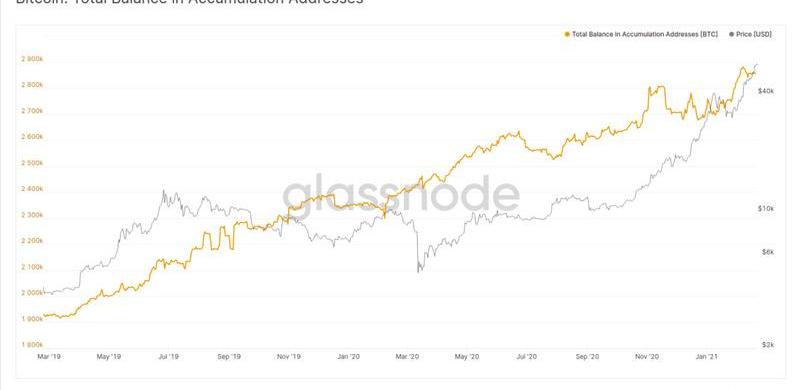
Task: Click the Jan '20 date label
Action: 349,357
